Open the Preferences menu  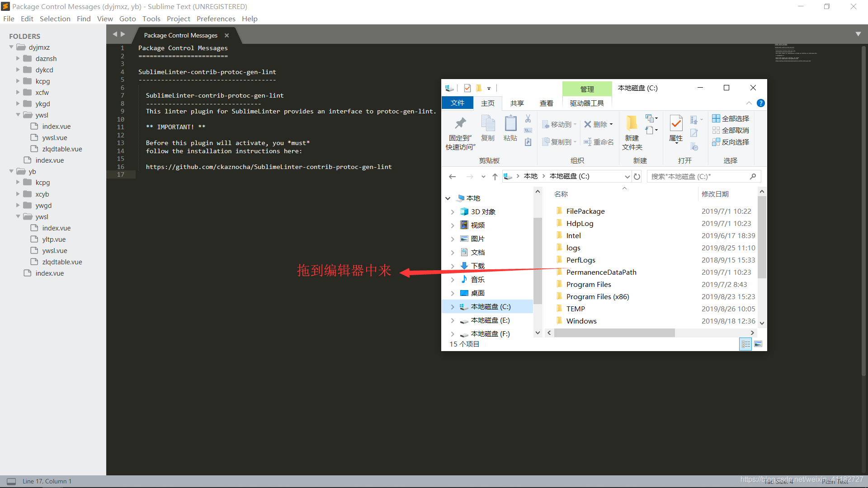coord(216,19)
